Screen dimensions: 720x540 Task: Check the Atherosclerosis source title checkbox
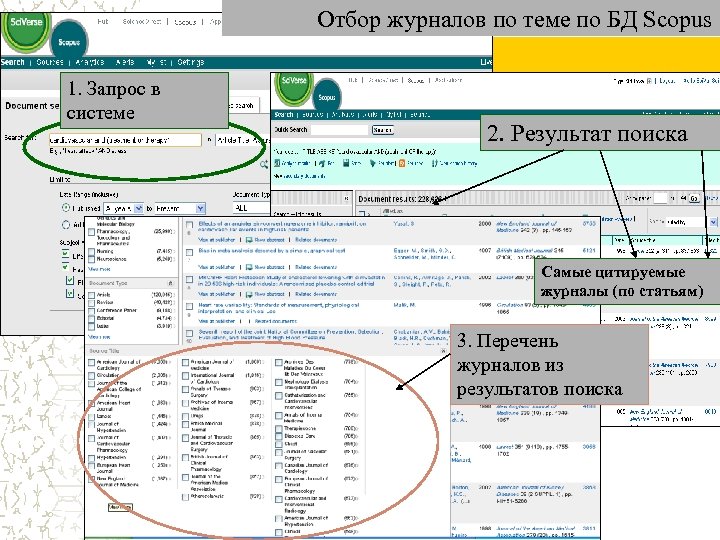pyautogui.click(x=185, y=497)
